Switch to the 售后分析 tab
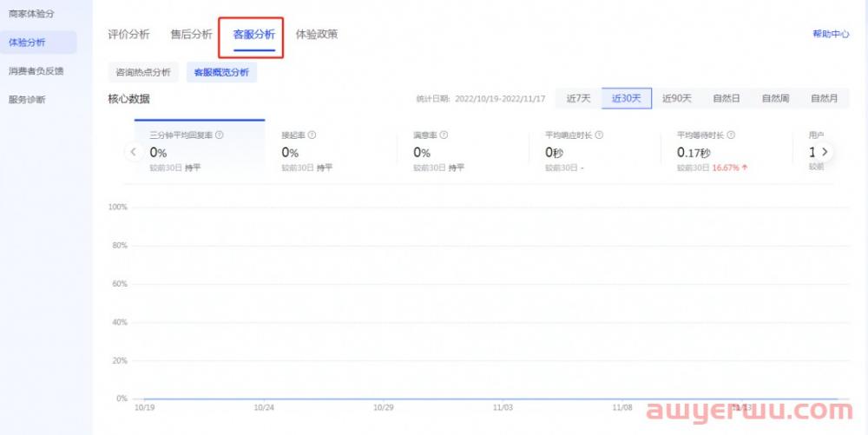 pos(191,35)
